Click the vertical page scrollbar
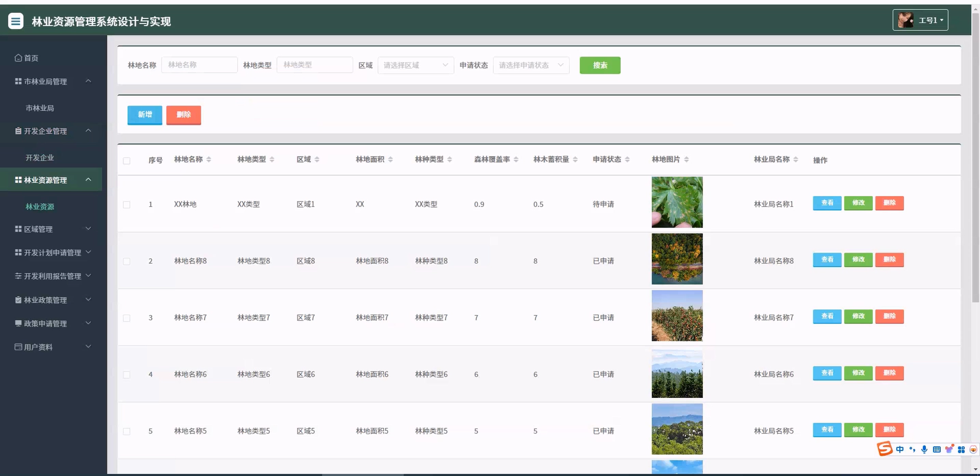The height and width of the screenshot is (476, 980). (x=975, y=152)
